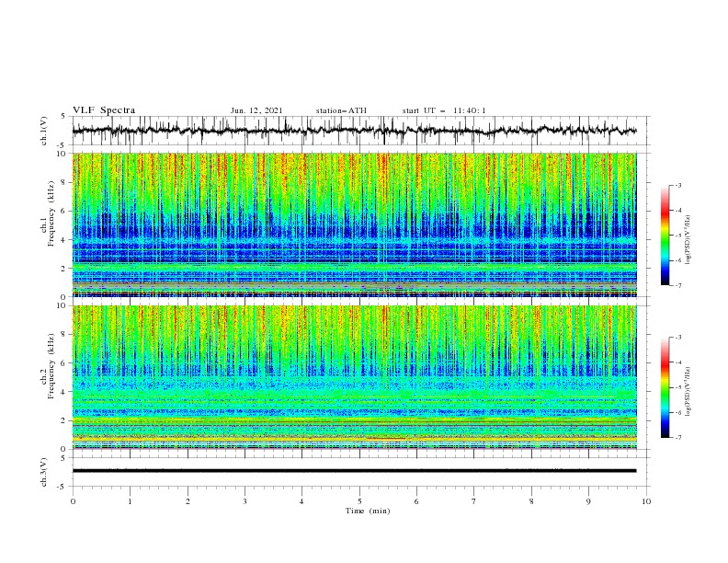Click time tick label '8' on the x-axis

pos(531,501)
